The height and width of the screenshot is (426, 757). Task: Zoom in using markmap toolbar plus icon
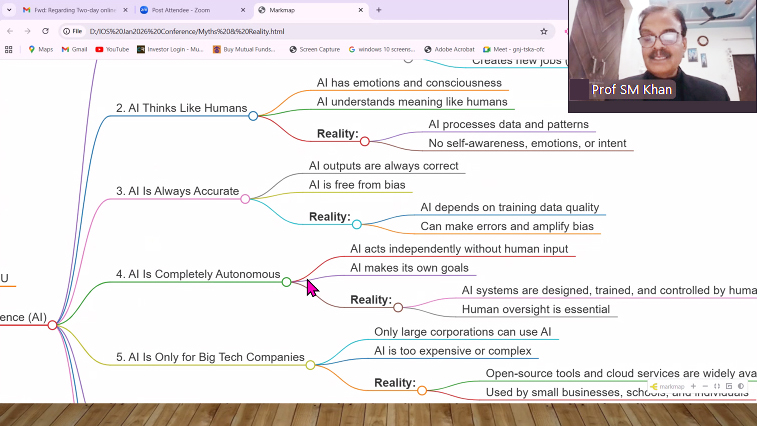[695, 386]
